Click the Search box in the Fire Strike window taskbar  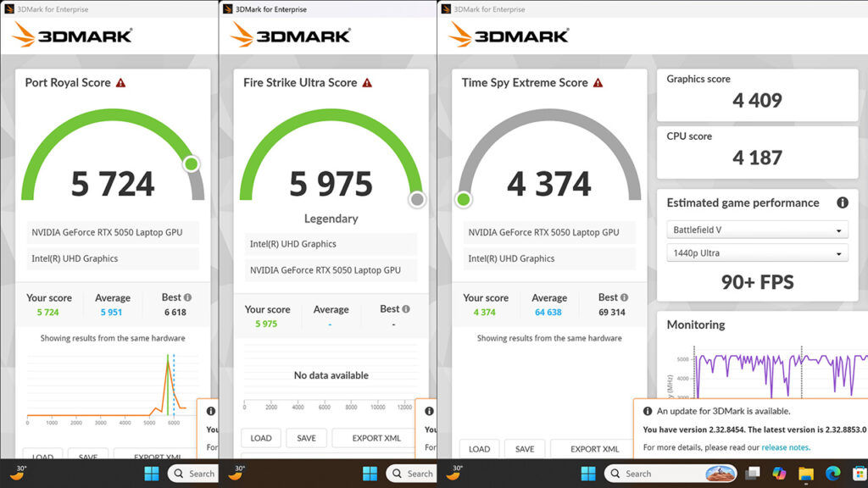(x=413, y=474)
